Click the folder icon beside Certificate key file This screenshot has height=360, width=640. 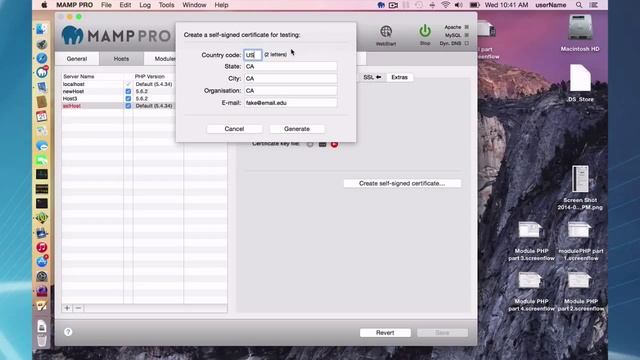(322, 144)
